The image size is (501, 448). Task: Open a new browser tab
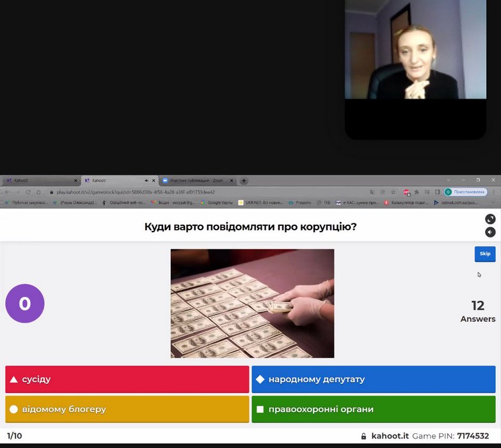pos(244,181)
